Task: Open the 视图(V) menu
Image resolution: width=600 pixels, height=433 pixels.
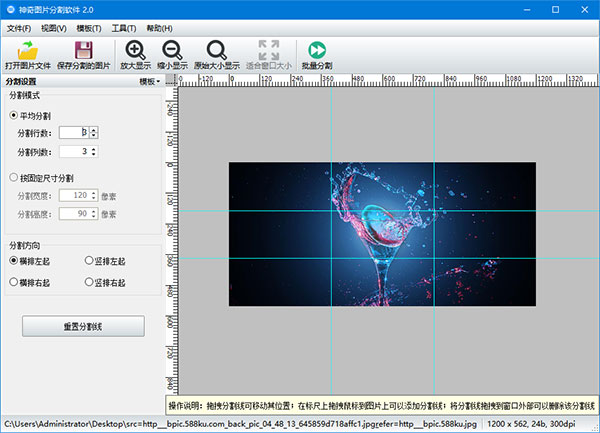Action: pos(54,27)
